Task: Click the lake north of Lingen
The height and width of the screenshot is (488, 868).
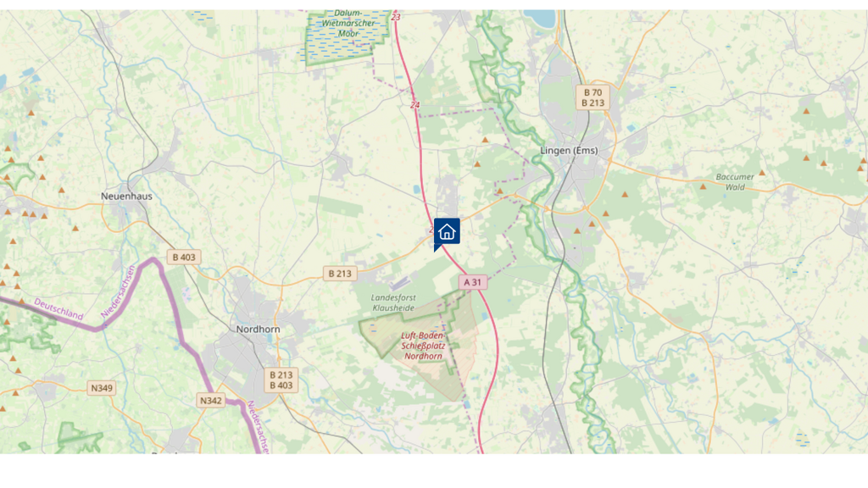Action: click(538, 19)
